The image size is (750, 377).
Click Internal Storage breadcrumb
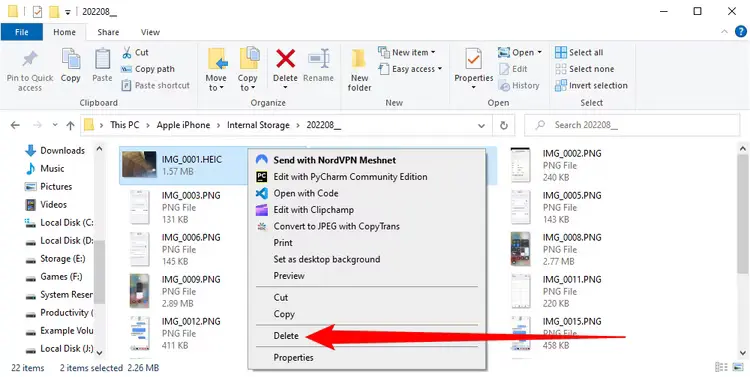click(258, 125)
